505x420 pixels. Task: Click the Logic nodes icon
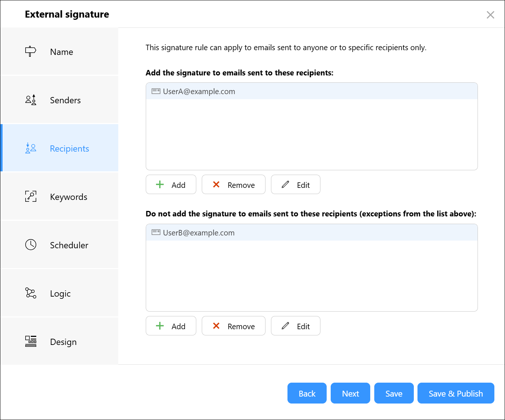click(x=31, y=293)
